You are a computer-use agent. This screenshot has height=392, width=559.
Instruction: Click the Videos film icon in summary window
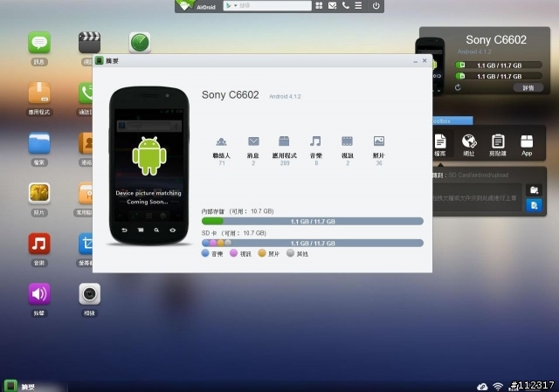(x=348, y=141)
